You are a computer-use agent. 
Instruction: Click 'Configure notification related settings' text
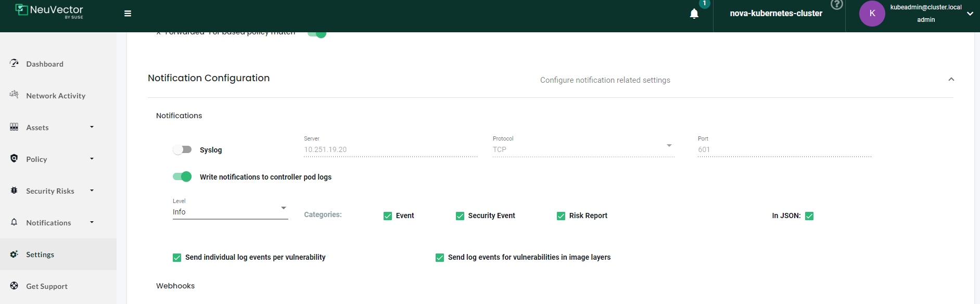[x=605, y=80]
